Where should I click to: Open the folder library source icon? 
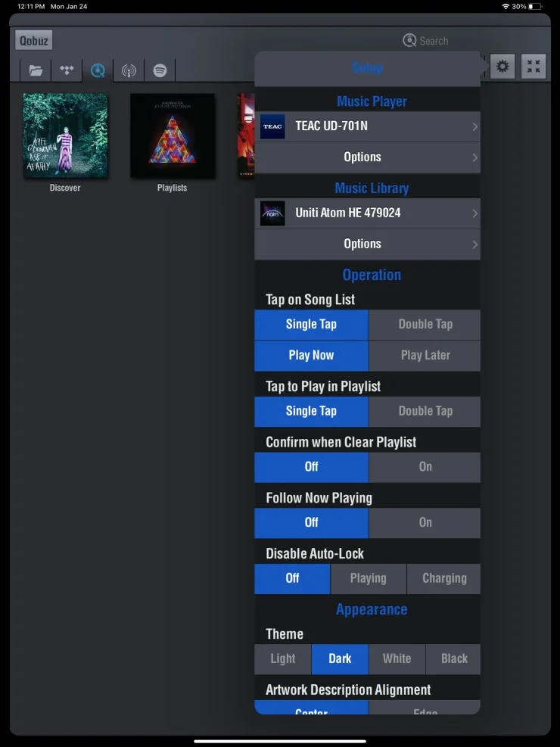36,70
